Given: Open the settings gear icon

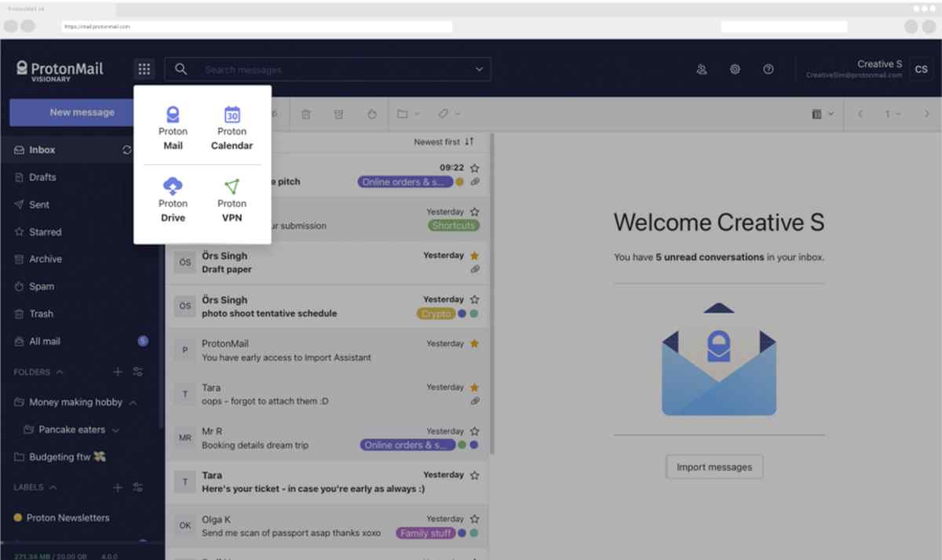Looking at the screenshot, I should click(x=735, y=69).
